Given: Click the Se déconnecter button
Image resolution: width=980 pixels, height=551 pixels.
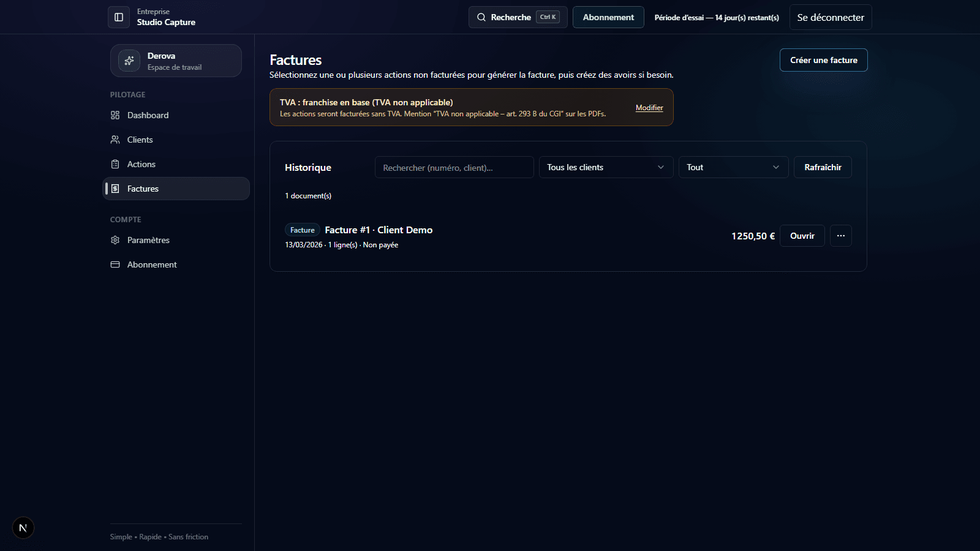Looking at the screenshot, I should pyautogui.click(x=831, y=17).
